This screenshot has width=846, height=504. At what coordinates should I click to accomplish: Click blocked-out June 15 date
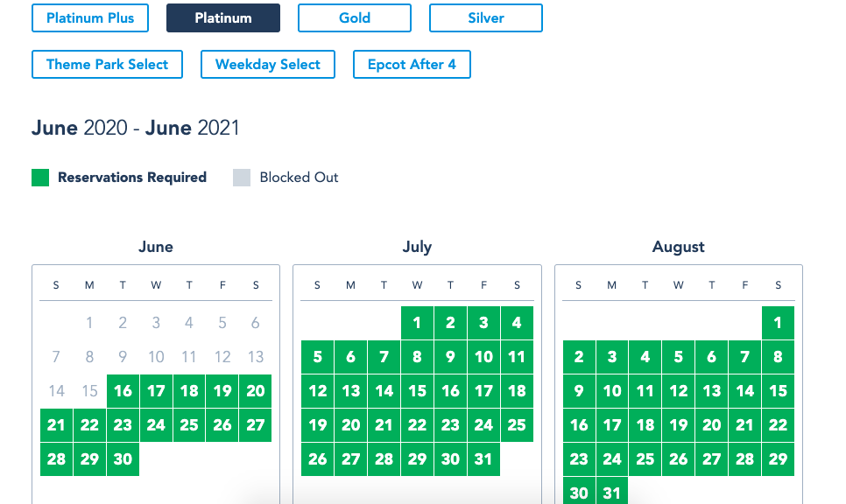[89, 391]
